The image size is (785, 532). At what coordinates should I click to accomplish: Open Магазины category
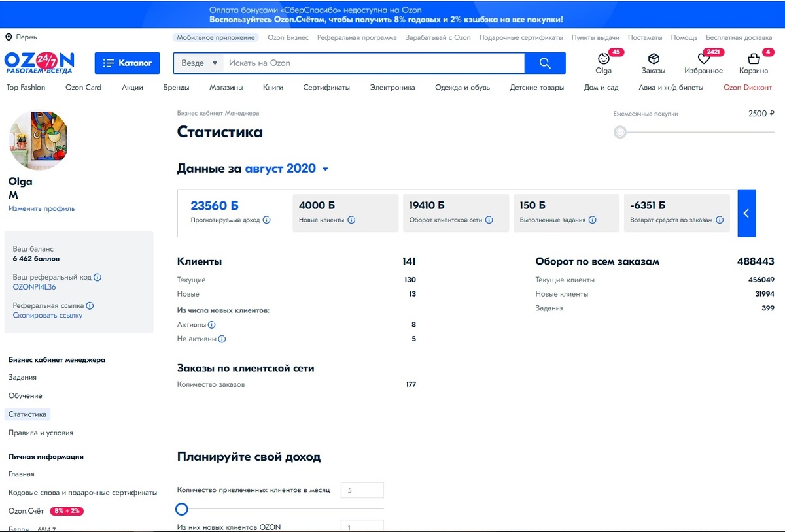coord(226,87)
